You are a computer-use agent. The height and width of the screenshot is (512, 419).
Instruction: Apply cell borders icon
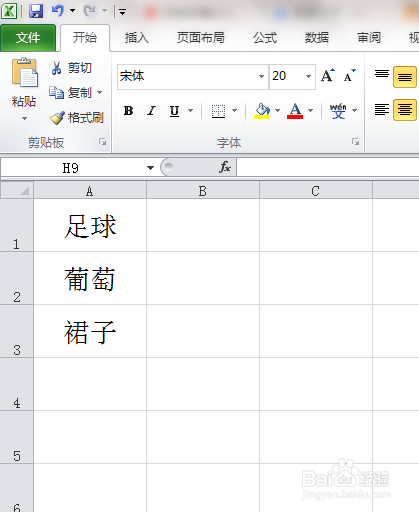(218, 111)
